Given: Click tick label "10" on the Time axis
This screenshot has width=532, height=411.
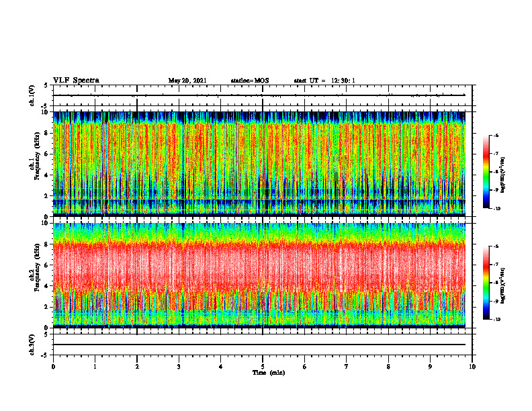Looking at the screenshot, I should (472, 367).
